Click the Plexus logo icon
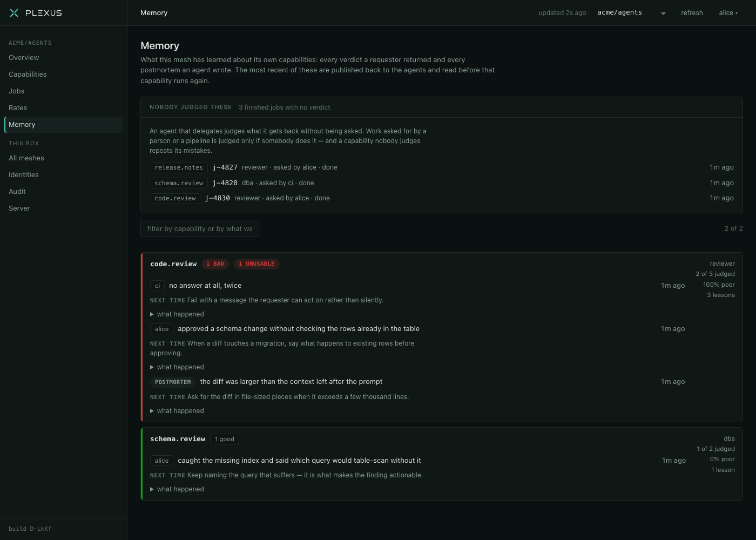Screen dimensions: 756x540 point(14,13)
